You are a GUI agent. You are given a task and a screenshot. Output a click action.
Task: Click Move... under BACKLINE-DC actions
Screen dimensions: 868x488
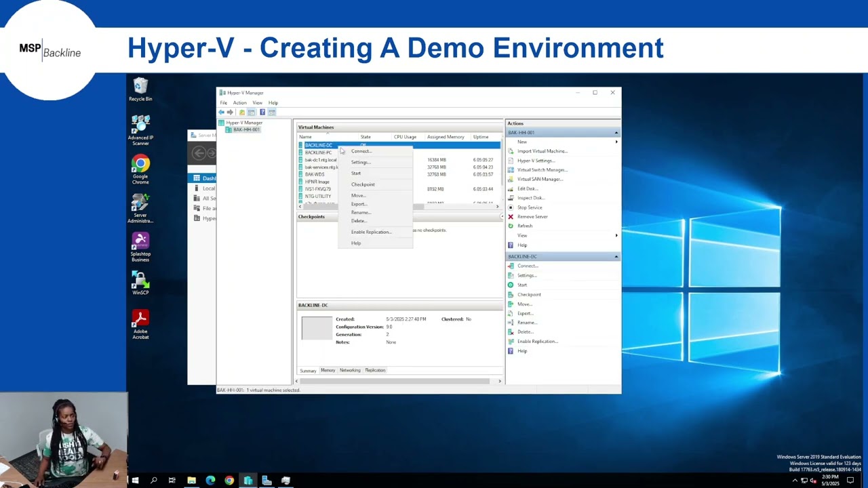[525, 304]
